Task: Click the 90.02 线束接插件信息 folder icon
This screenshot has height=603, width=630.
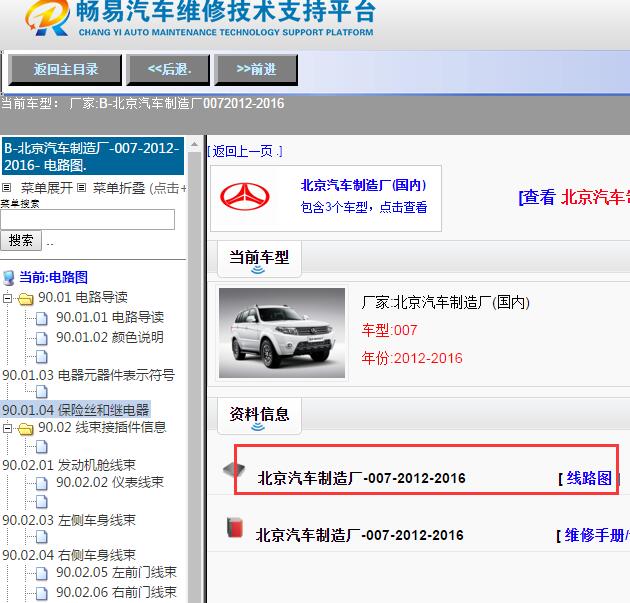Action: point(25,429)
